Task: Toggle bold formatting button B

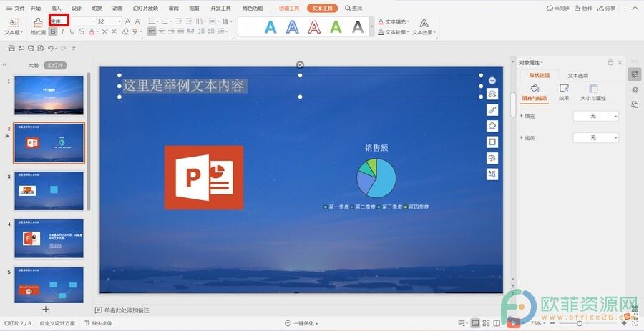Action: (52, 31)
